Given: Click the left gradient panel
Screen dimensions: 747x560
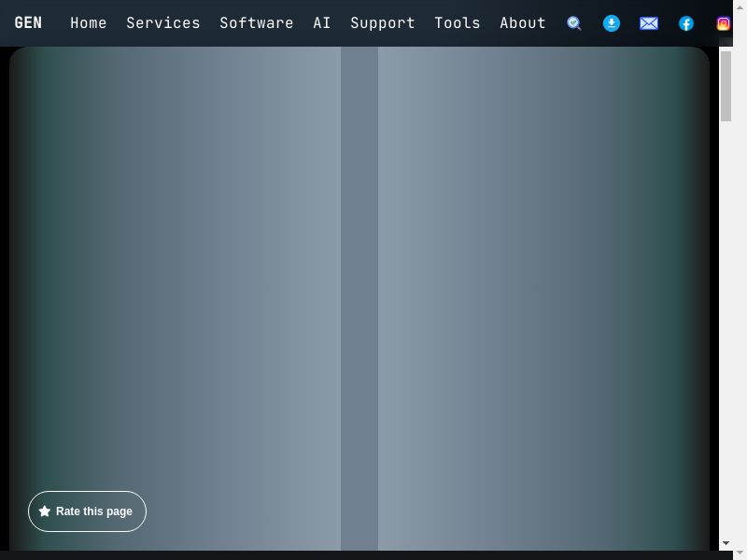Looking at the screenshot, I should [177, 280].
